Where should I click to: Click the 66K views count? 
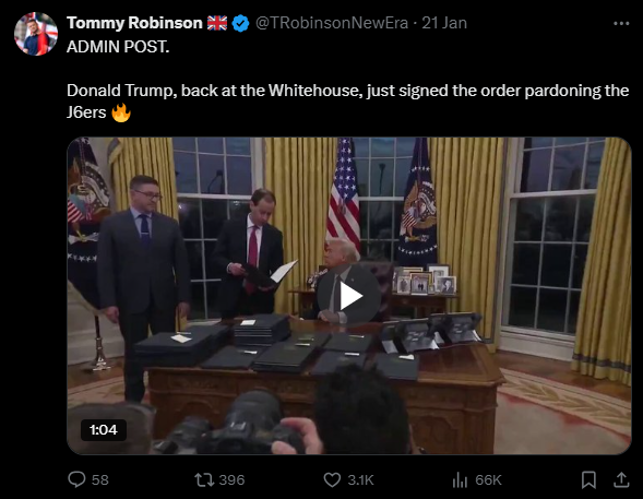[488, 480]
